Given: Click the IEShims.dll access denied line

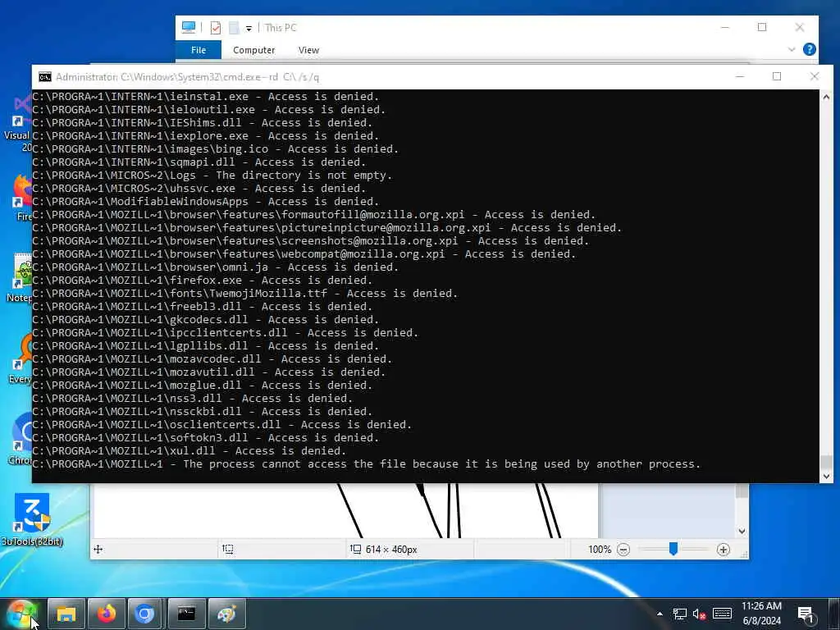Looking at the screenshot, I should pyautogui.click(x=202, y=123).
